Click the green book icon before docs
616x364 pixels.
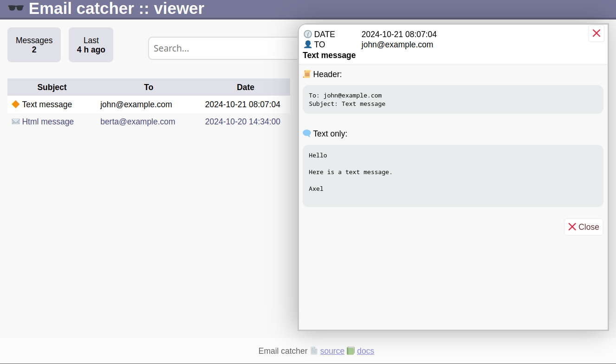(351, 351)
